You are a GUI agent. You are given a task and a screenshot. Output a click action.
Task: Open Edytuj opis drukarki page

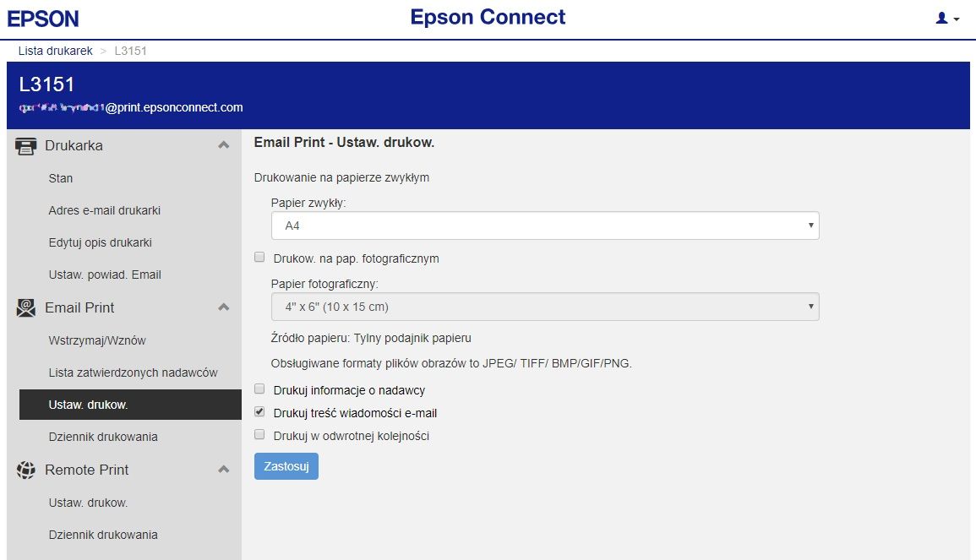tap(101, 242)
